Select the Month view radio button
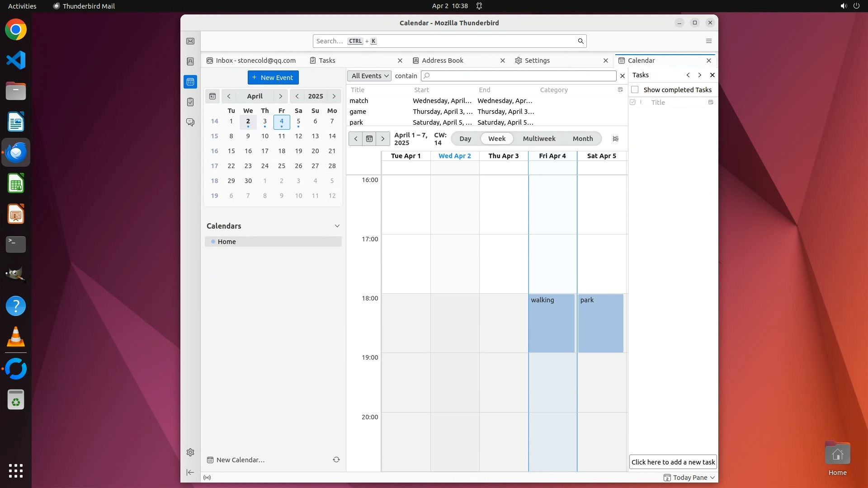Image resolution: width=868 pixels, height=488 pixels. 582,139
